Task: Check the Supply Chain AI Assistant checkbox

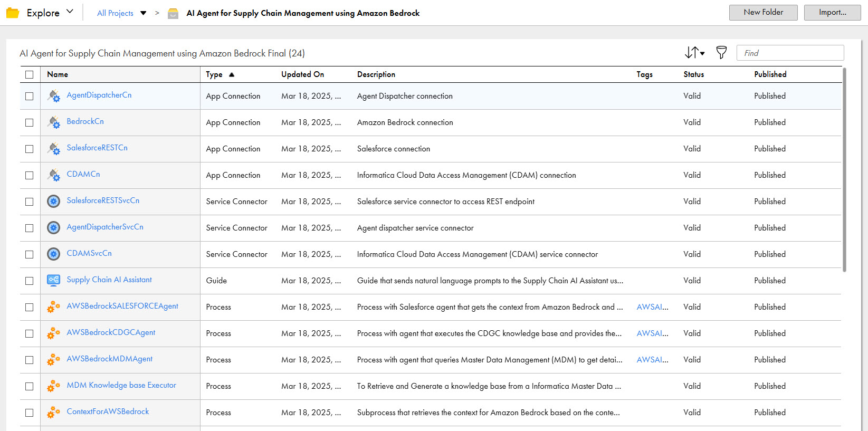Action: click(x=30, y=281)
